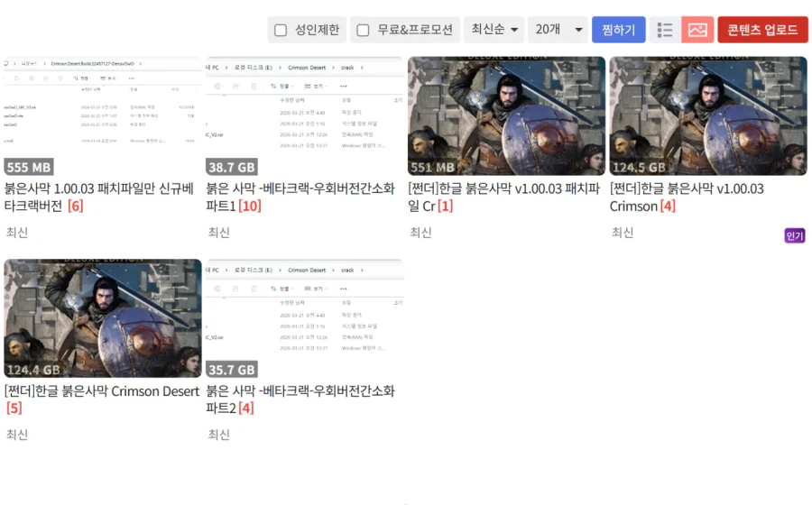Viewport: 812px width, 505px height.
Task: Click the 124.4 GB size label
Action: (x=33, y=370)
